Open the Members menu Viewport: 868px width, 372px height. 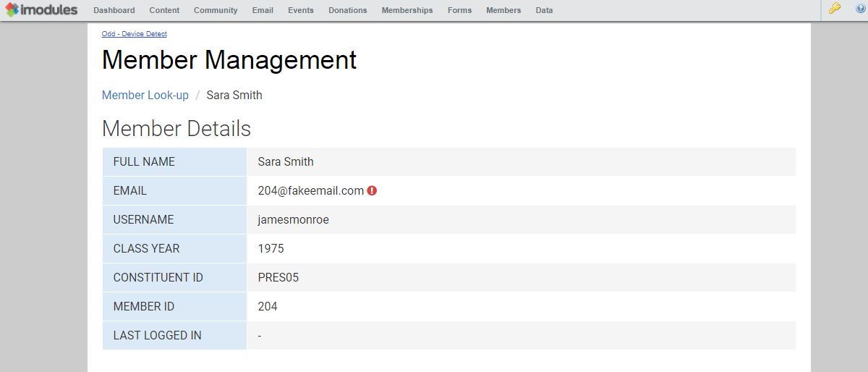(x=503, y=10)
